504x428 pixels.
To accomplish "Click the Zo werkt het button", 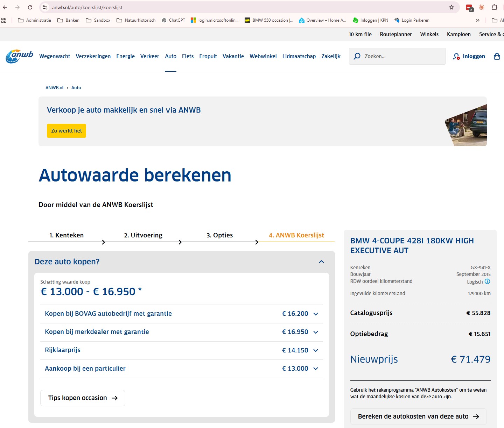I will pos(66,131).
